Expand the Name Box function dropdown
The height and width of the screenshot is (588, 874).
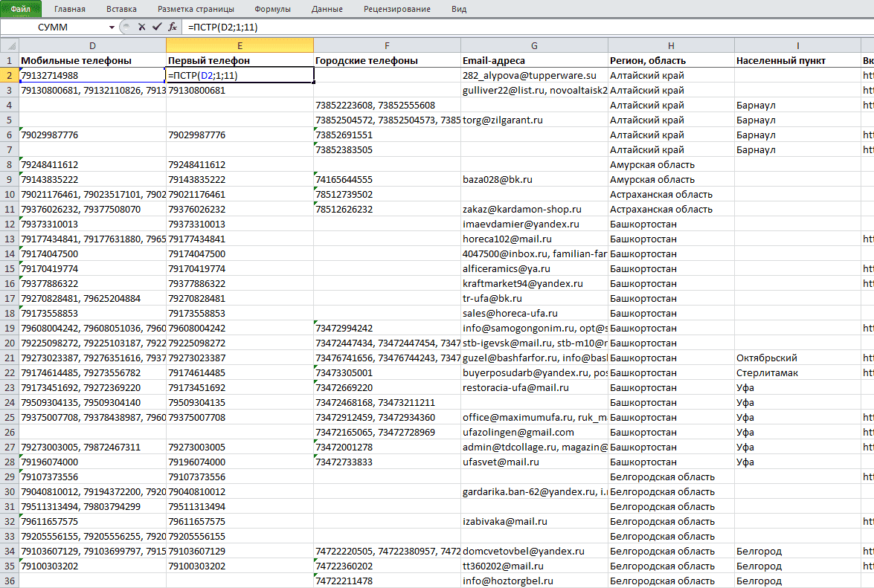click(x=112, y=28)
